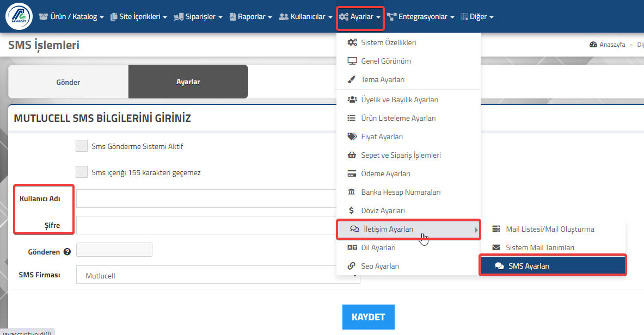Click the paintbrush icon for Tema Ayarları

[351, 79]
